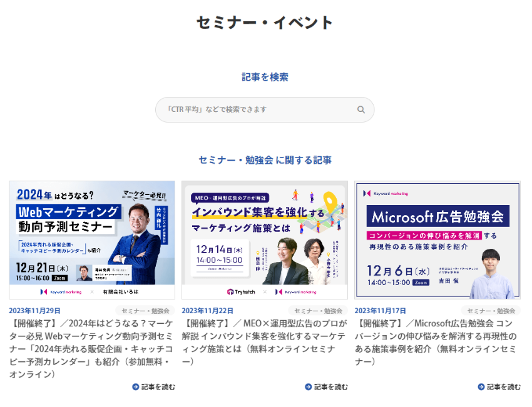
Task: Focus the article search input field
Action: [x=265, y=109]
